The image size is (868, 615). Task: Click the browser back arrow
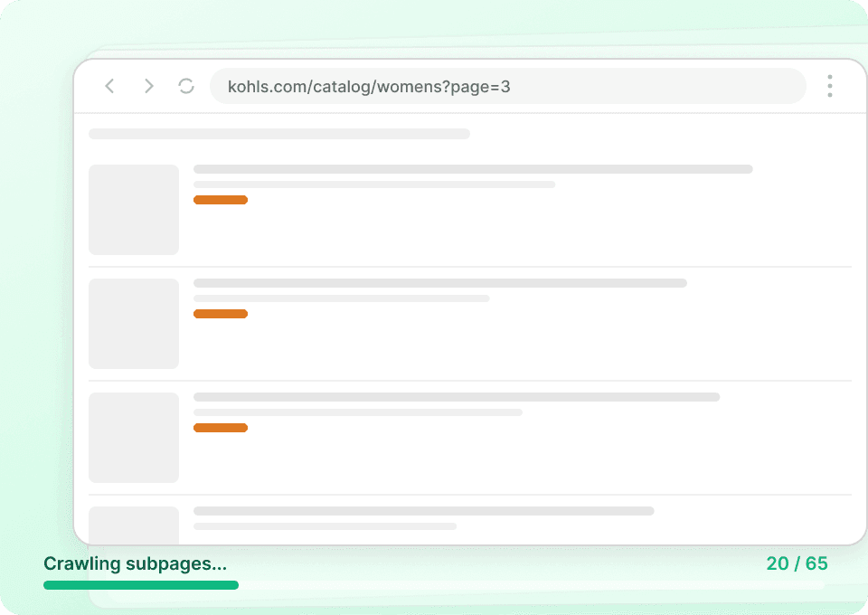coord(109,86)
